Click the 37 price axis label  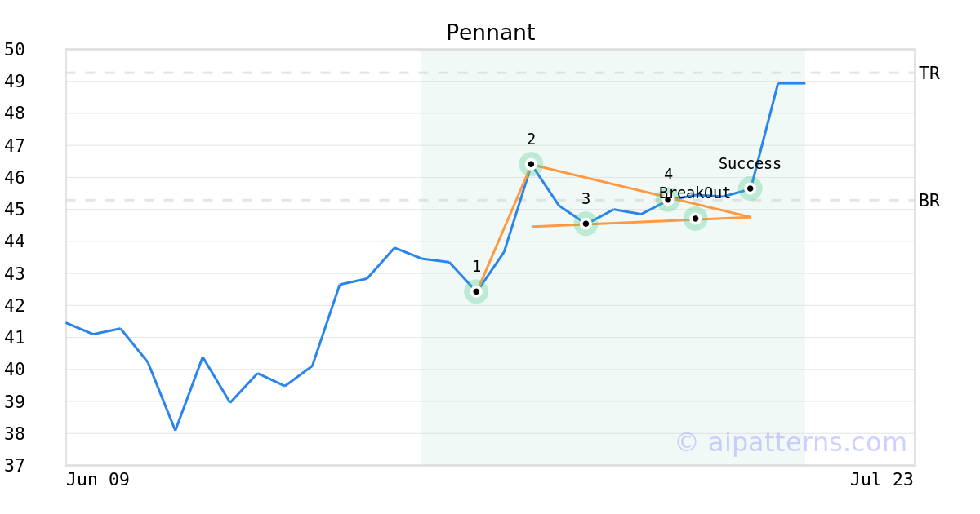point(15,465)
